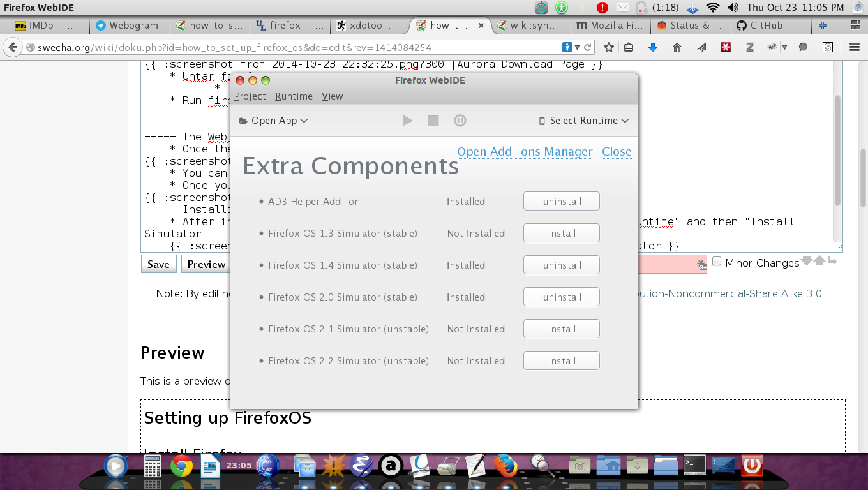Close the active how_t... tab
The height and width of the screenshot is (490, 868).
tap(481, 26)
